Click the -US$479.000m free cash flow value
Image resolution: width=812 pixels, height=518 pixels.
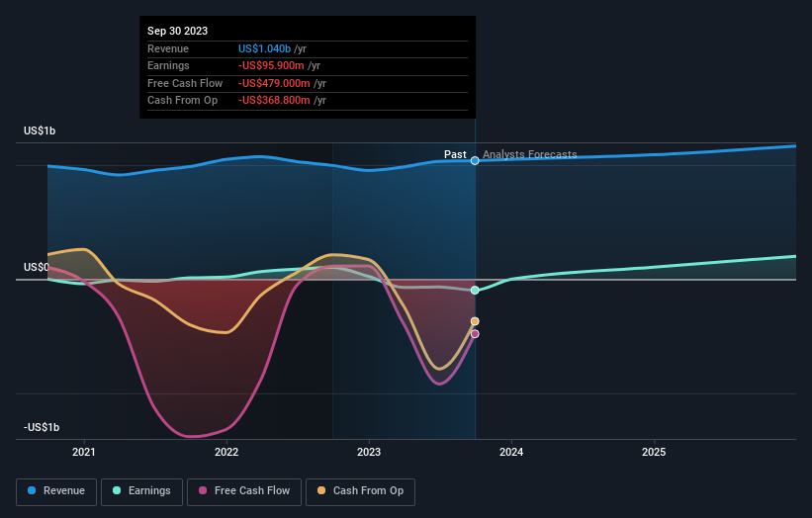click(275, 83)
